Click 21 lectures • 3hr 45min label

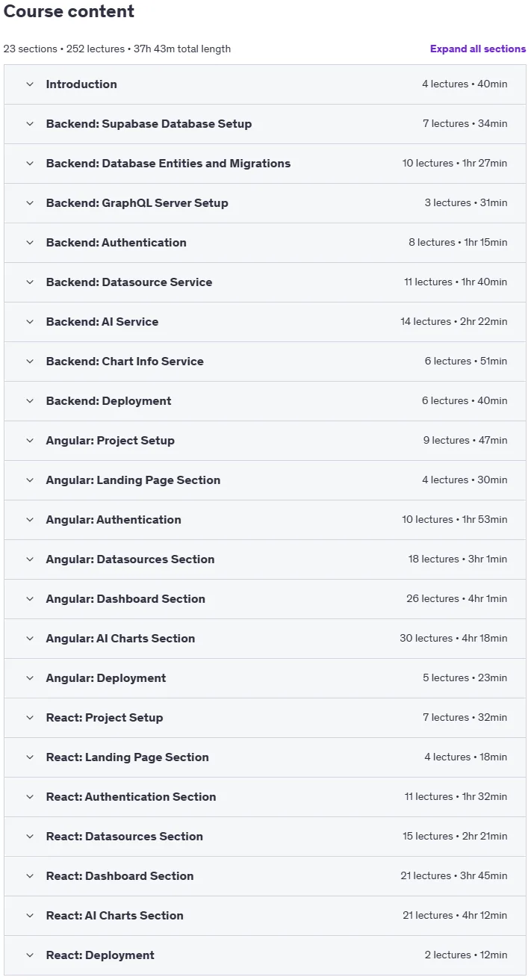(x=454, y=876)
